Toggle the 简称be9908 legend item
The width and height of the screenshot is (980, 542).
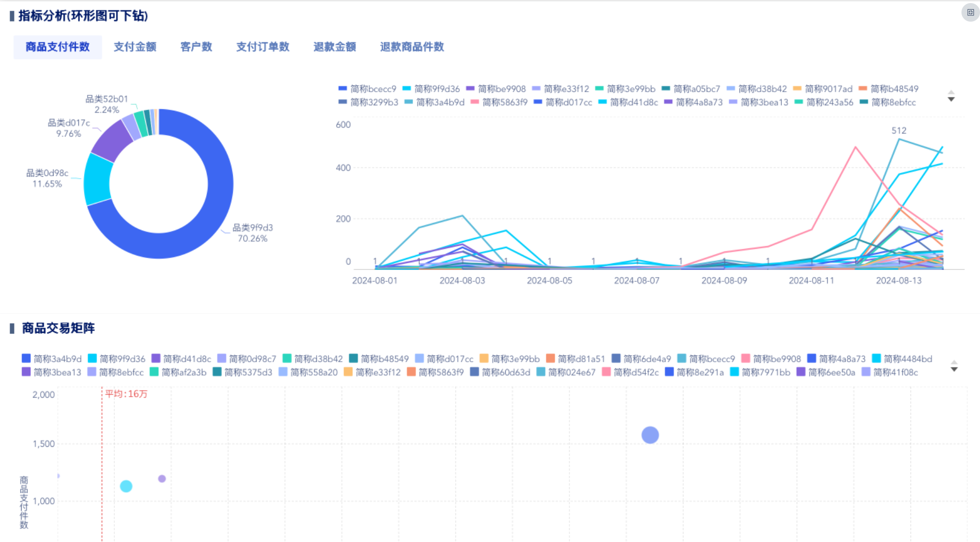coord(502,88)
